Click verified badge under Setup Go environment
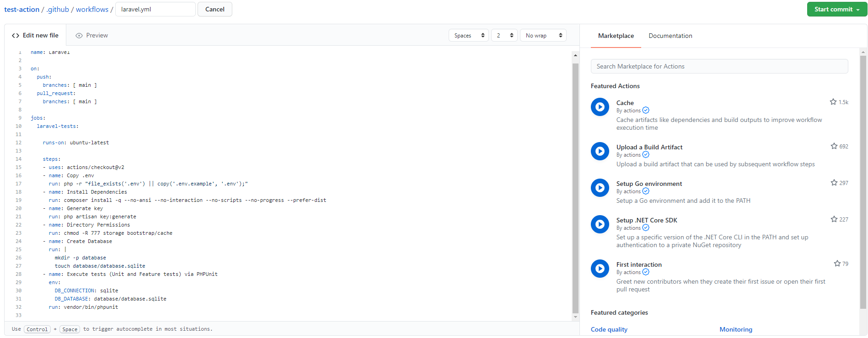 646,191
